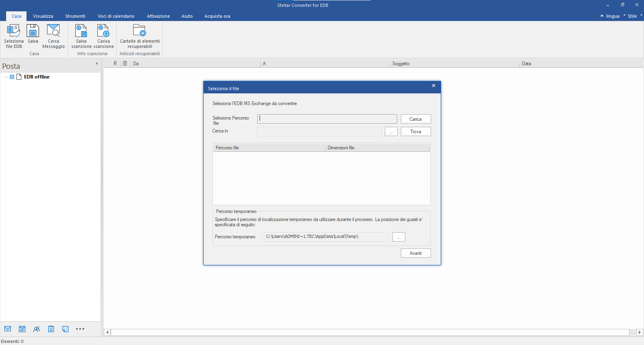Close the Seleziona il file dialog

[x=433, y=86]
